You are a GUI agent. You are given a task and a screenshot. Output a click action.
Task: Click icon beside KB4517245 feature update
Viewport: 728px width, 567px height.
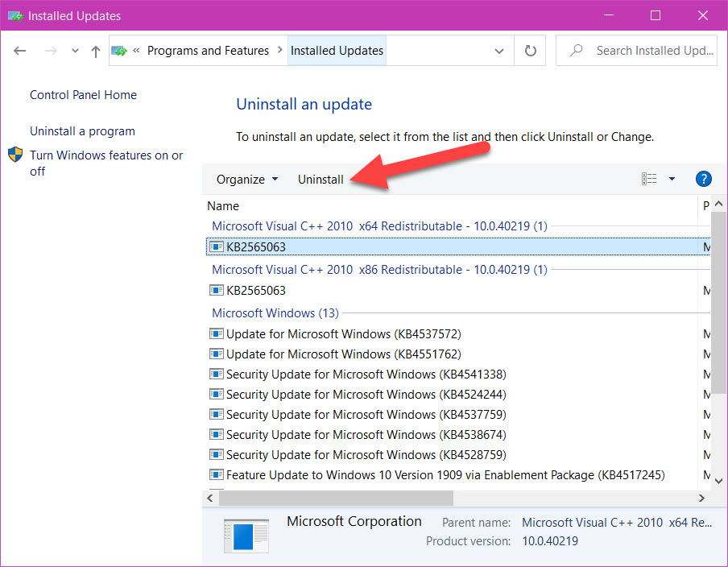(217, 474)
